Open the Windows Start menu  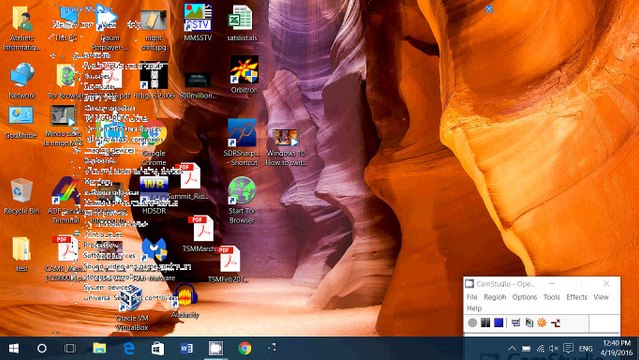[x=13, y=348]
